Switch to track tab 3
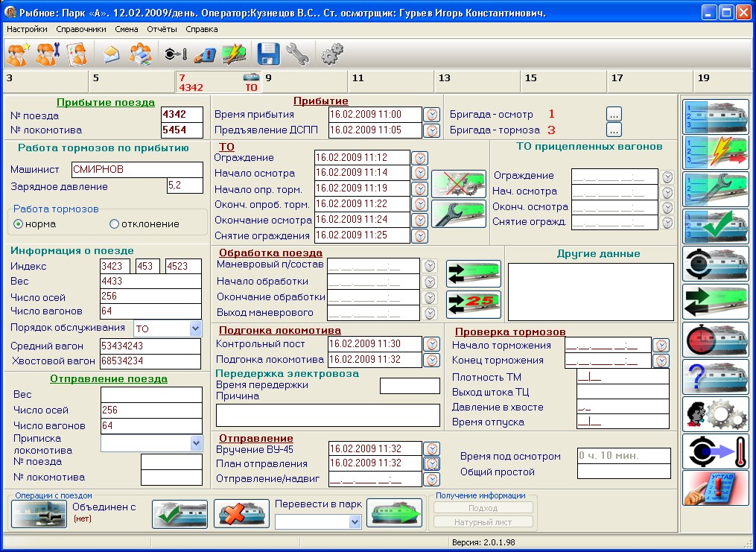Screen dimensions: 756x552 tap(45, 82)
